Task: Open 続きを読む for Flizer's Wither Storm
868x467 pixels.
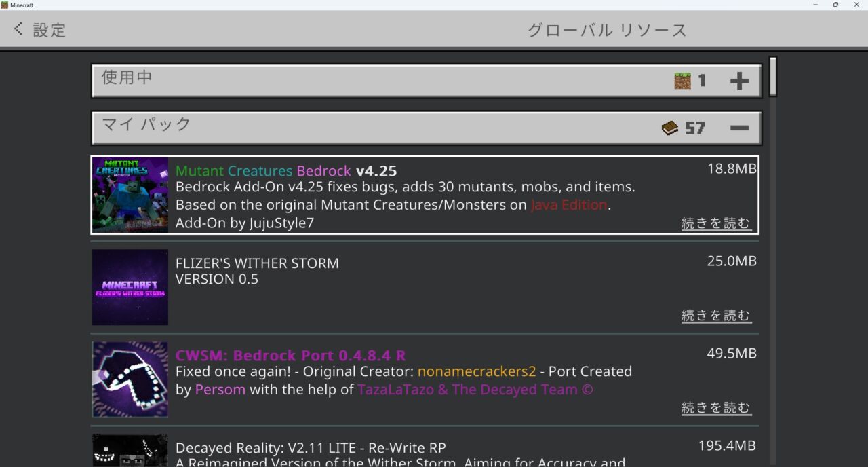Action: coord(716,316)
